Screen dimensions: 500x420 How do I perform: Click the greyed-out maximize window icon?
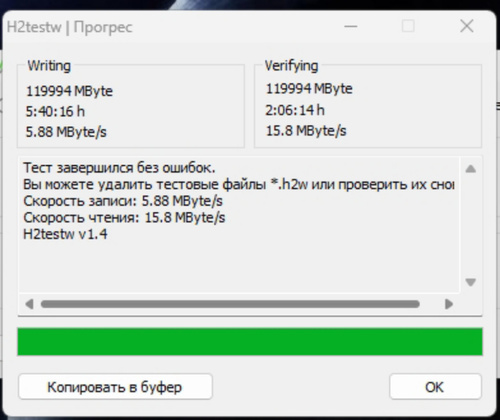[x=408, y=26]
